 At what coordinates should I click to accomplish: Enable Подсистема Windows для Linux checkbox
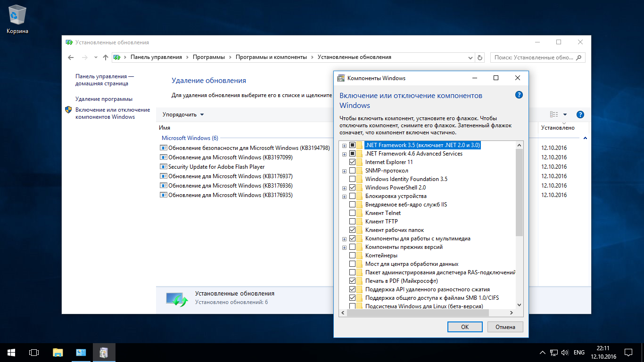(x=352, y=306)
